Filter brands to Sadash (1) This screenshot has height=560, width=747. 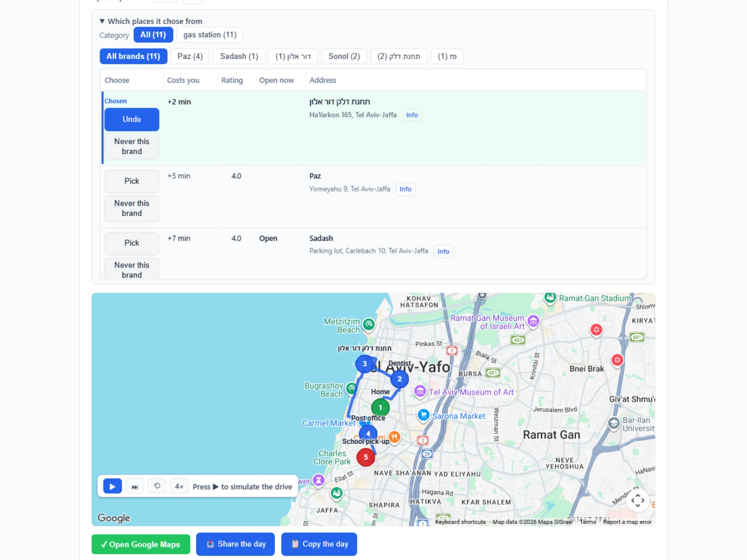[x=239, y=56]
